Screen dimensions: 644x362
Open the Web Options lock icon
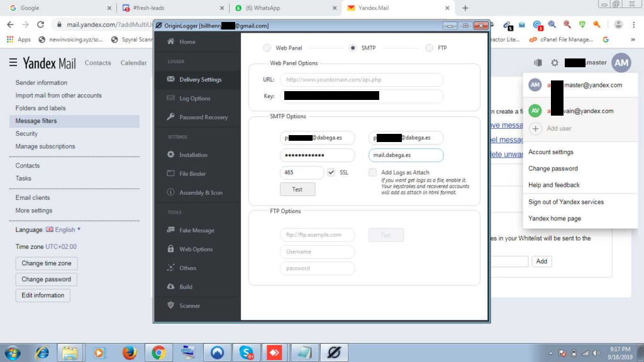[x=171, y=249]
